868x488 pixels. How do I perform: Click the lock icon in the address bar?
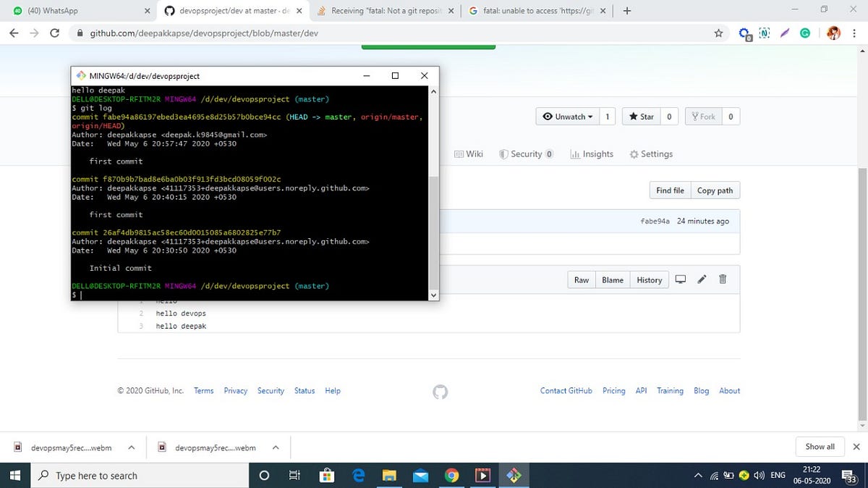[x=80, y=33]
